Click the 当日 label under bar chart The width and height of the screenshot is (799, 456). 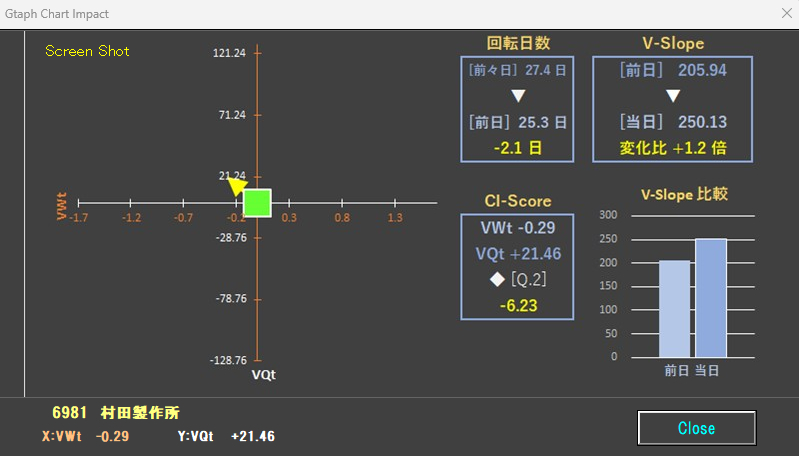[x=707, y=371]
